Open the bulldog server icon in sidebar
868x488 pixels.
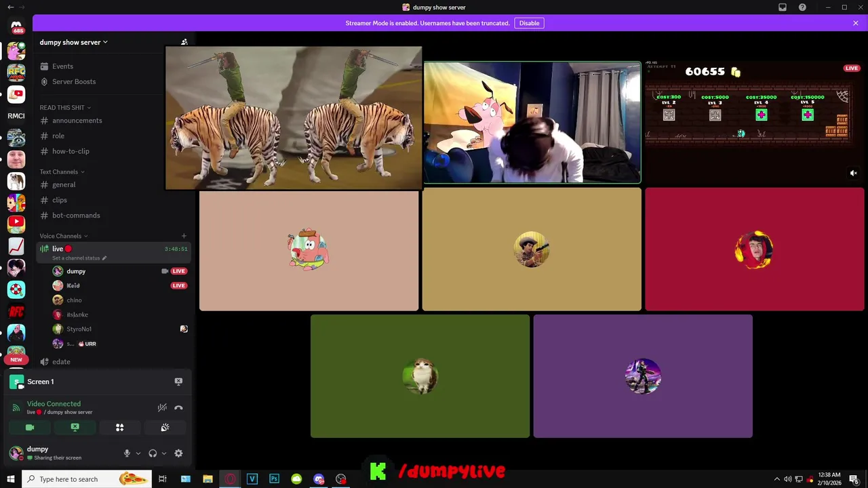coord(16,181)
